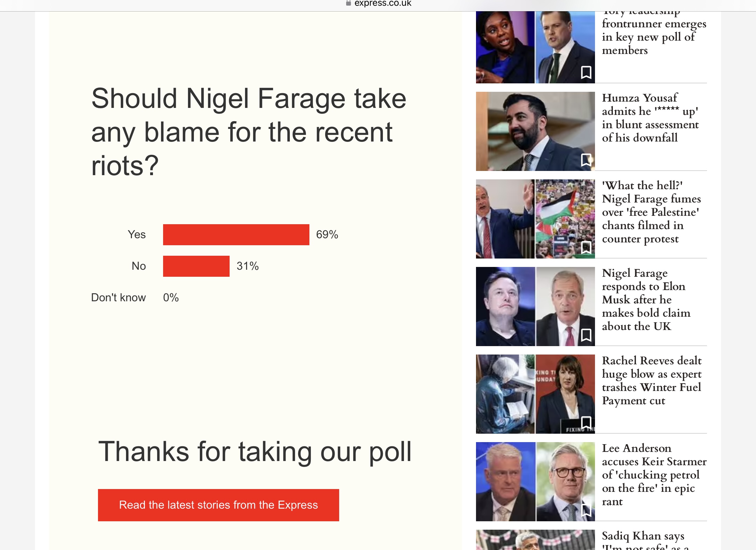Bookmark the Rachel Reeves Winter Fuel story
This screenshot has width=756, height=550.
click(586, 423)
